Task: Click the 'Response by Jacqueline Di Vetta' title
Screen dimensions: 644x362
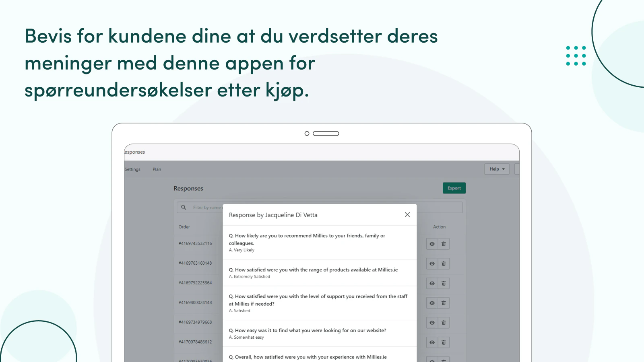Action: coord(273,215)
